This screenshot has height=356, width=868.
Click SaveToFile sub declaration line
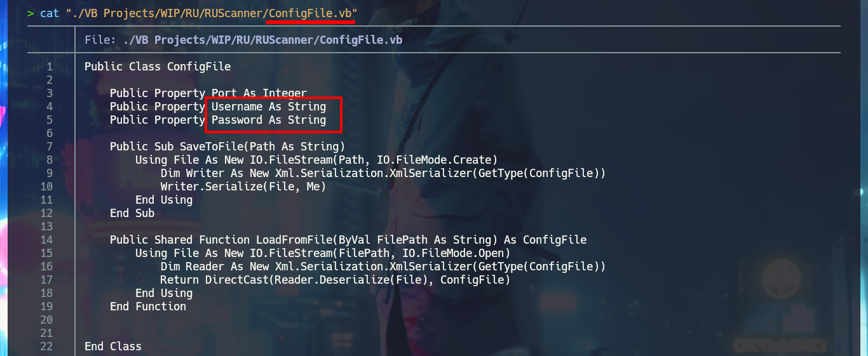point(227,147)
